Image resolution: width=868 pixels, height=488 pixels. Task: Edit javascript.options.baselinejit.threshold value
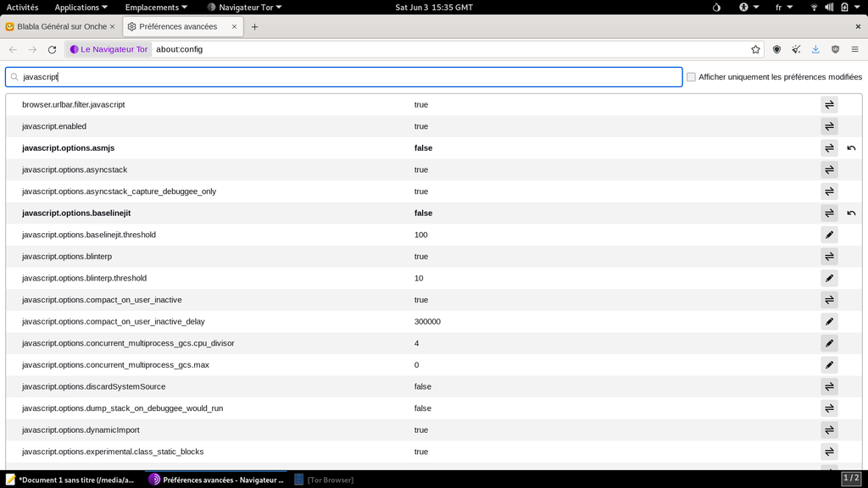(x=829, y=235)
